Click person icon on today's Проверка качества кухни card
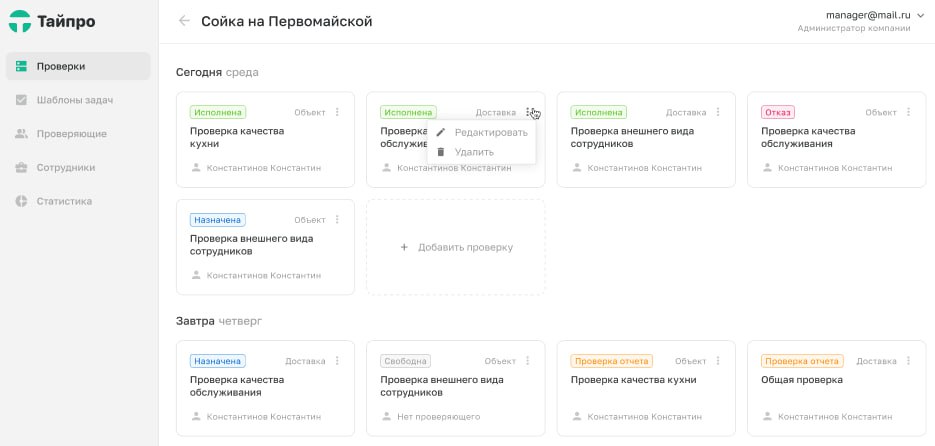 (x=196, y=168)
